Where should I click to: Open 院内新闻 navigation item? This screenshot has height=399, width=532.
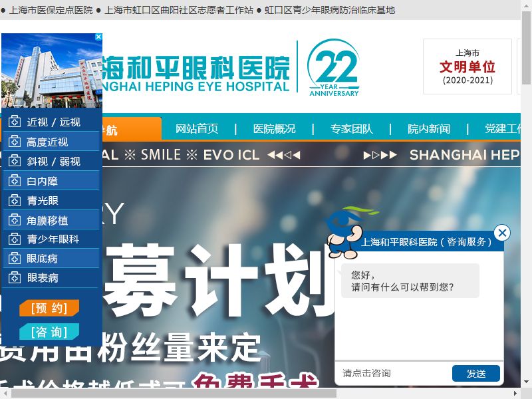click(429, 128)
